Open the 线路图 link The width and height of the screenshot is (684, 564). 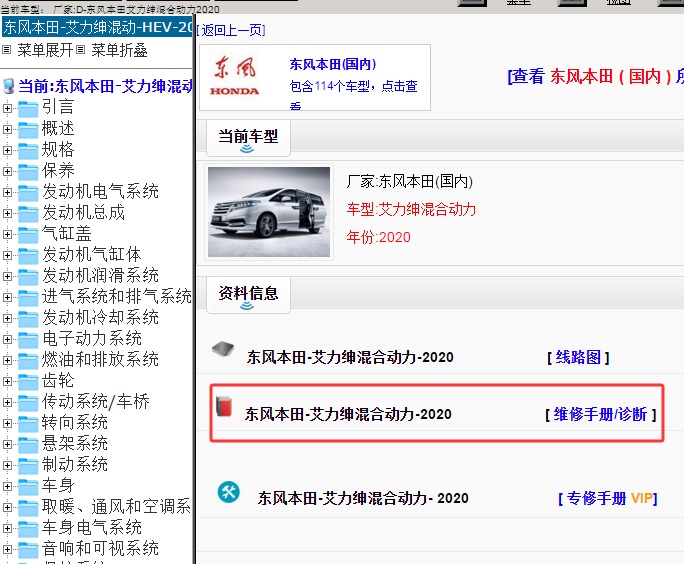coord(578,357)
